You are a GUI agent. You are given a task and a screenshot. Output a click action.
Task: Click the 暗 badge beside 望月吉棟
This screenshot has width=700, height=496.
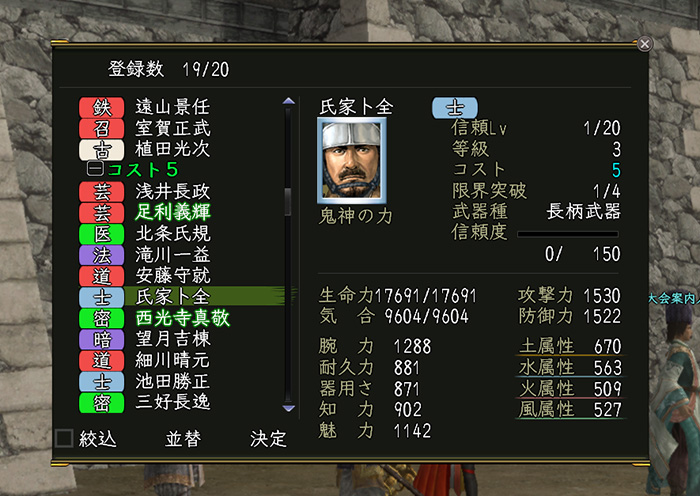(101, 339)
